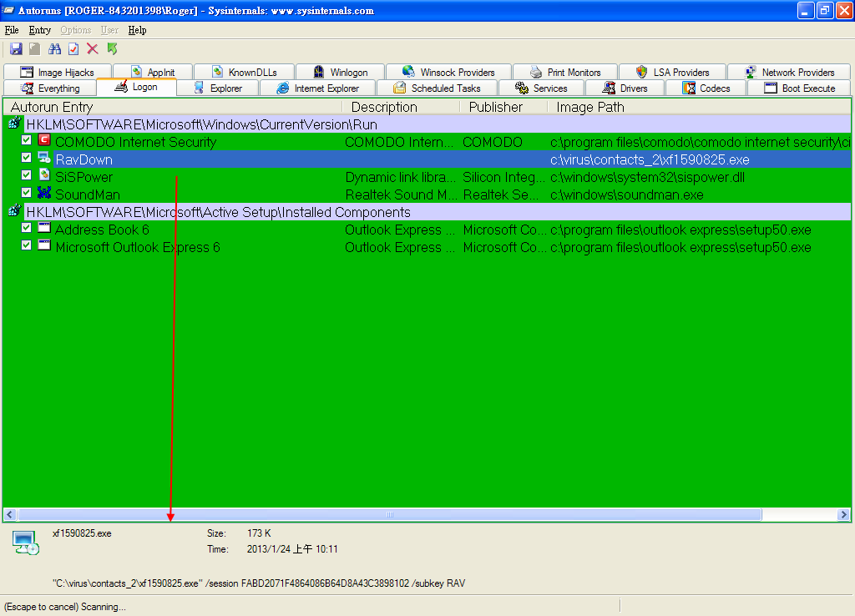Switch to the Image Hijacks tab
This screenshot has height=616, width=855.
tap(58, 72)
